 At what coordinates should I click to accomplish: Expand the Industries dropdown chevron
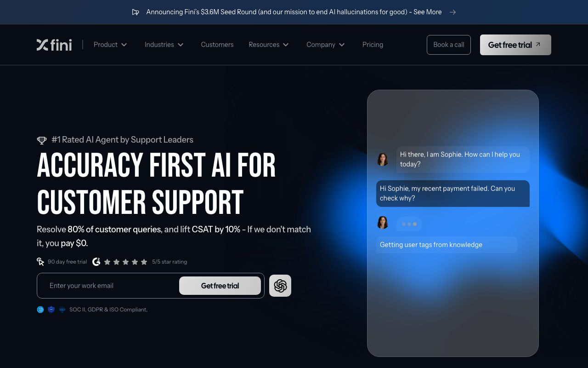click(x=181, y=45)
